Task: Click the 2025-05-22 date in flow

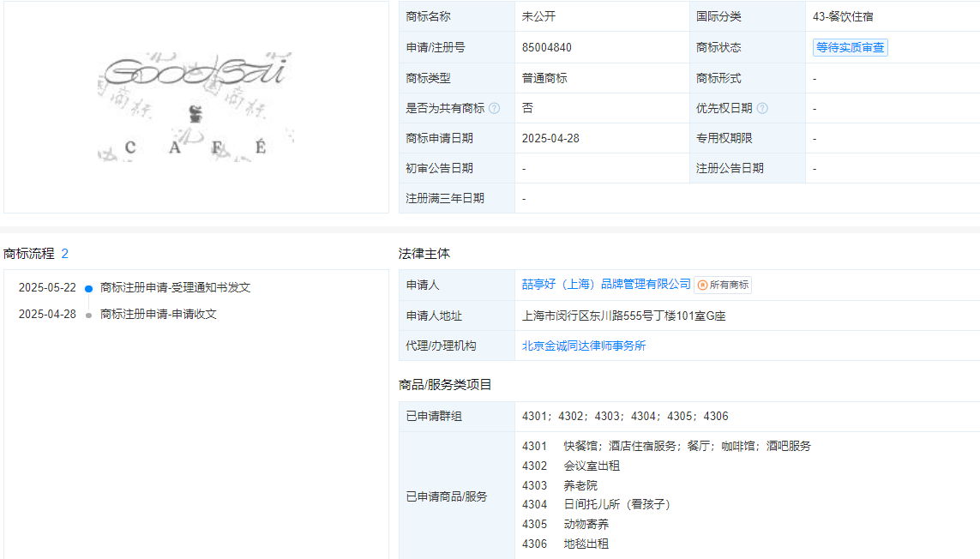Action: pyautogui.click(x=47, y=287)
